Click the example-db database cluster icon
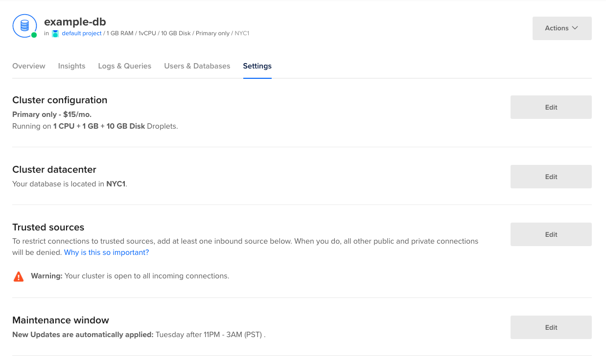The height and width of the screenshot is (364, 606). pyautogui.click(x=24, y=26)
